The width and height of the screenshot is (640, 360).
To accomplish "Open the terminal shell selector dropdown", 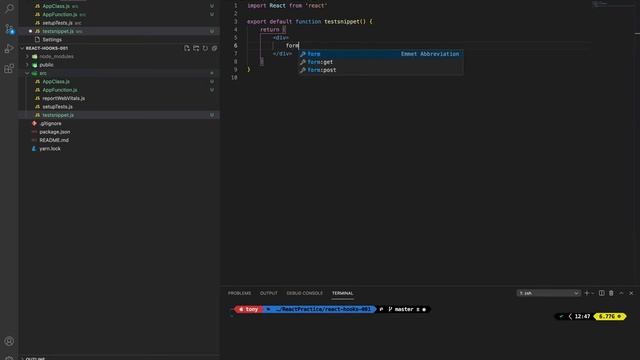I will click(x=548, y=293).
